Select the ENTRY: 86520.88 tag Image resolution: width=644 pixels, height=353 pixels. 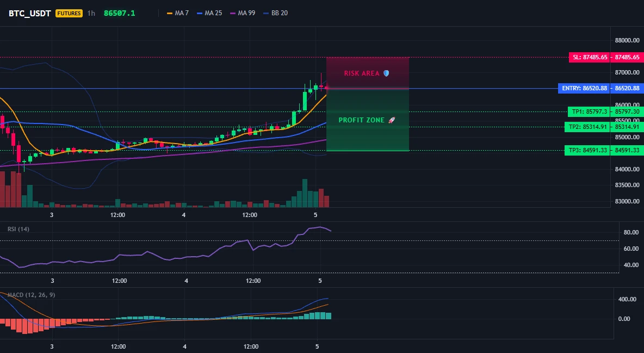pyautogui.click(x=584, y=88)
